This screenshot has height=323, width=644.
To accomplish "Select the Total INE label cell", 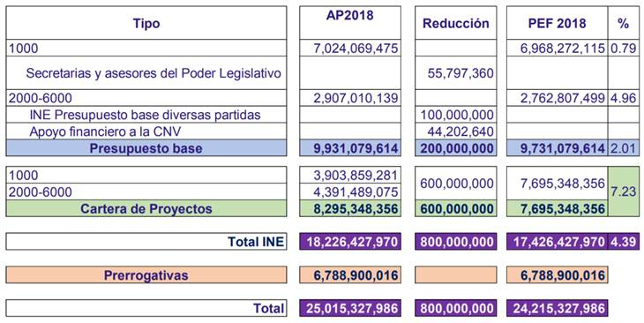I will (146, 242).
